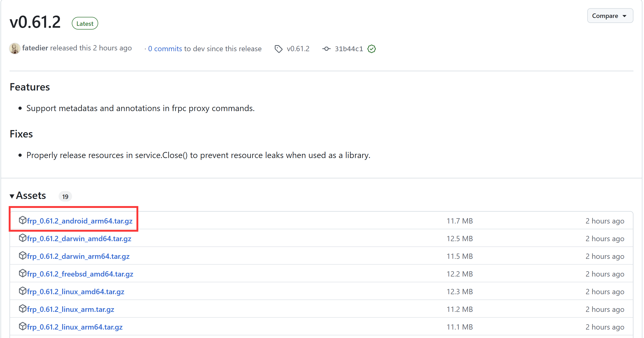Open commit 31b44c1 hash link
644x338 pixels.
tap(349, 49)
